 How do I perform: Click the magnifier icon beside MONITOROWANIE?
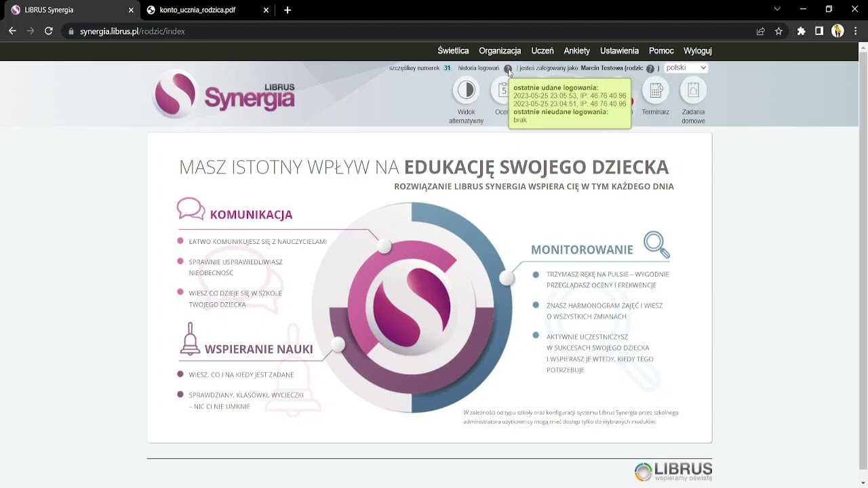(x=656, y=245)
